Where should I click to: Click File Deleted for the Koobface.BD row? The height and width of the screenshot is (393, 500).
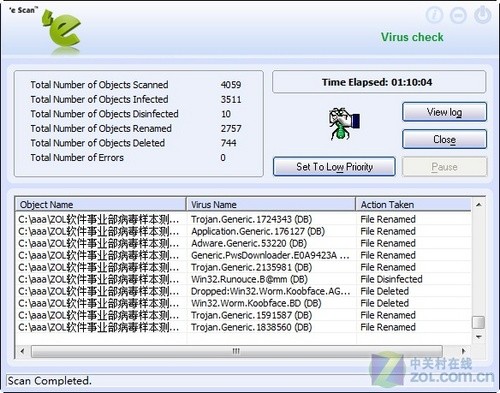pos(385,303)
